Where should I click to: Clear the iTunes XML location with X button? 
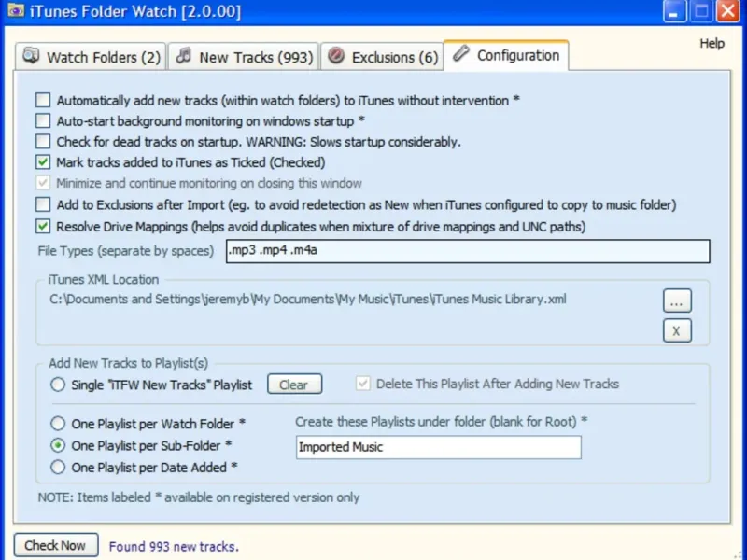coord(677,330)
